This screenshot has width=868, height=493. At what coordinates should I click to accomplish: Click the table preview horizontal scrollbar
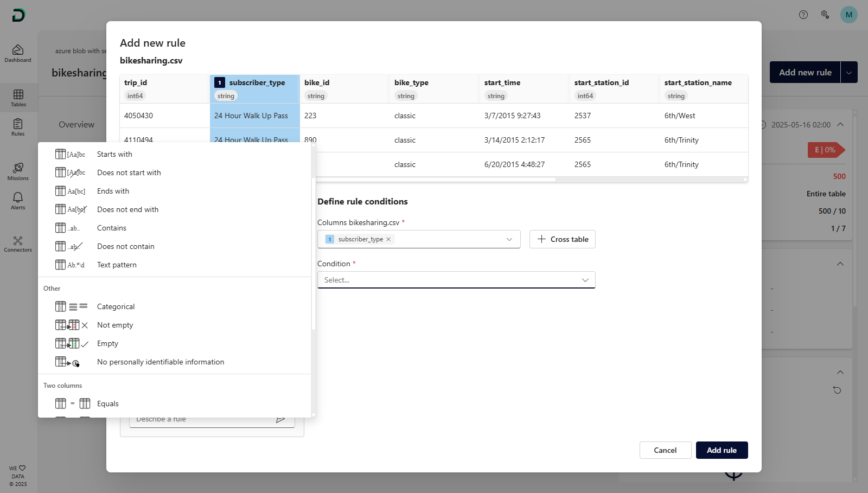point(434,180)
